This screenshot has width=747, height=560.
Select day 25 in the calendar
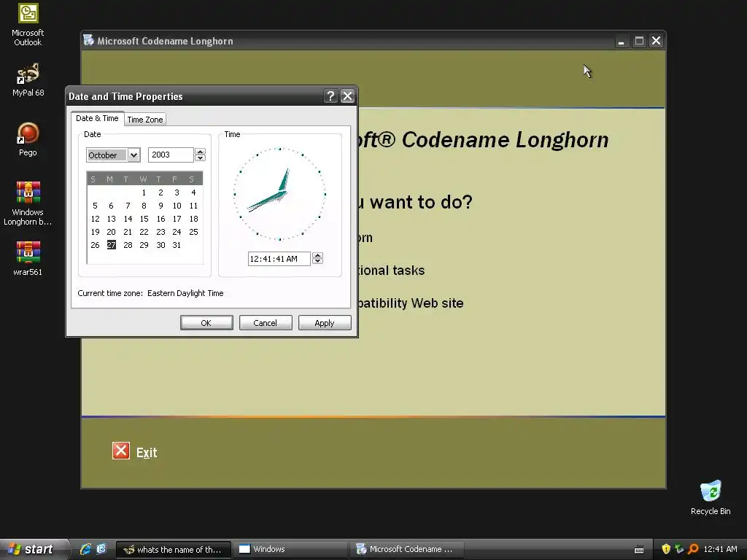click(193, 232)
